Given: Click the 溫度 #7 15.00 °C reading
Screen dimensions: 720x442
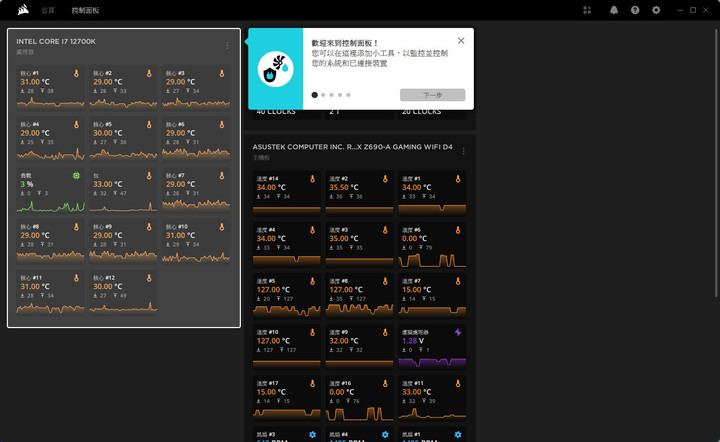Looking at the screenshot, I should 416,290.
